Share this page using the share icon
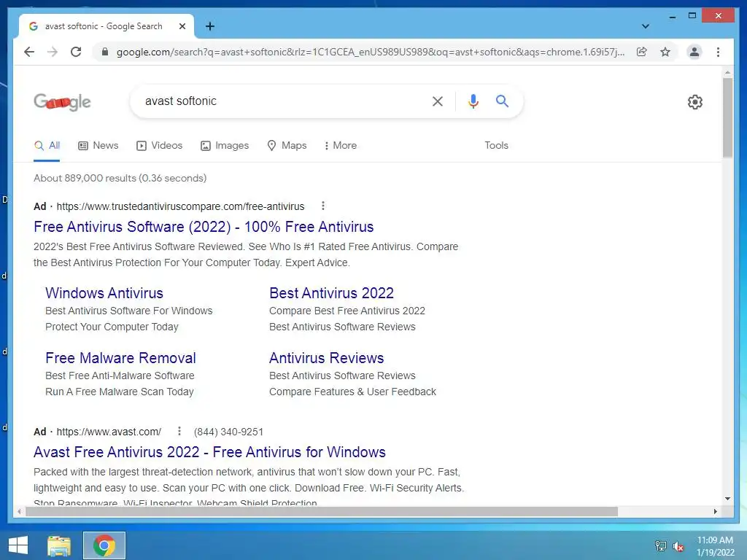This screenshot has height=560, width=747. [642, 52]
